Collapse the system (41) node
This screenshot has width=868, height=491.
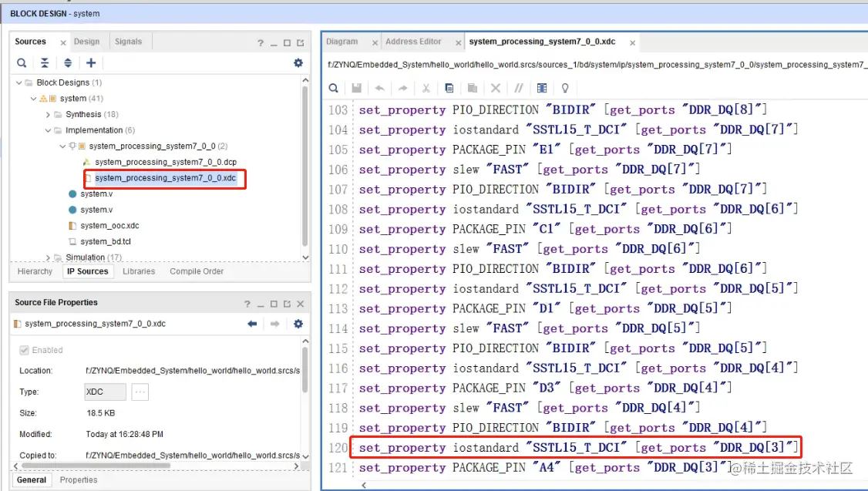click(x=33, y=99)
